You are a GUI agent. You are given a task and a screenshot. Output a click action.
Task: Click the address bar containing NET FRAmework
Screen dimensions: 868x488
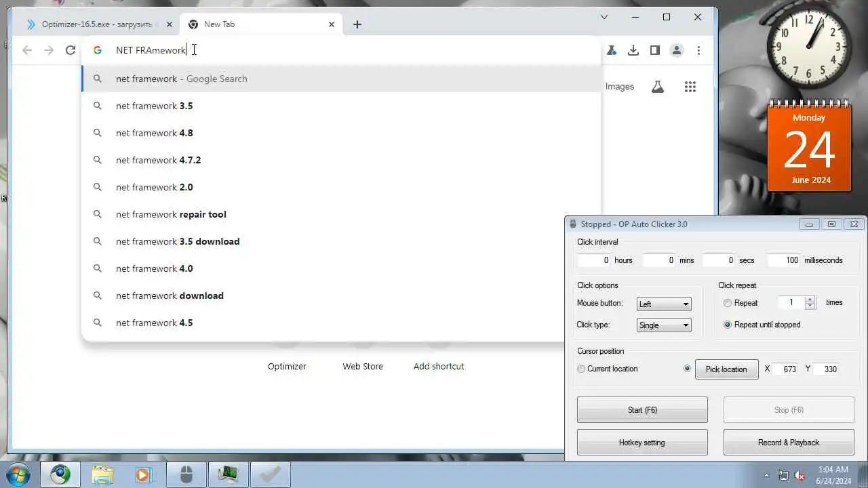(x=341, y=50)
